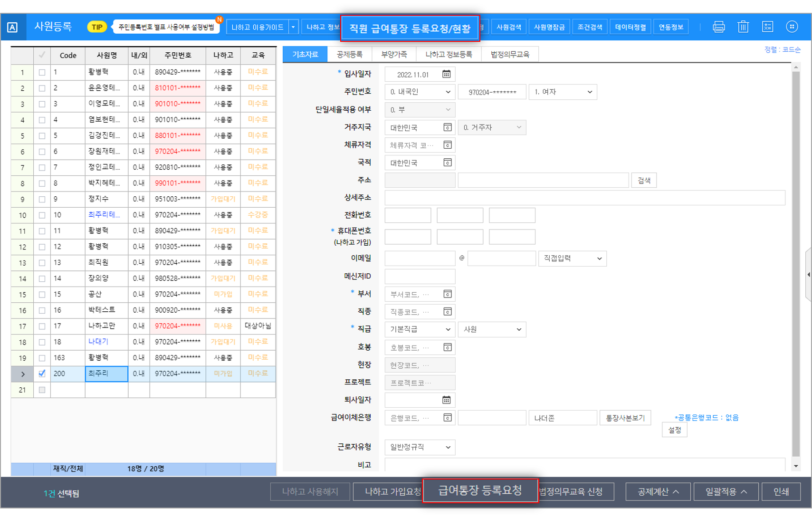Image resolution: width=812 pixels, height=518 pixels.
Task: Open the 직접입력 email domain dropdown
Action: coord(572,259)
